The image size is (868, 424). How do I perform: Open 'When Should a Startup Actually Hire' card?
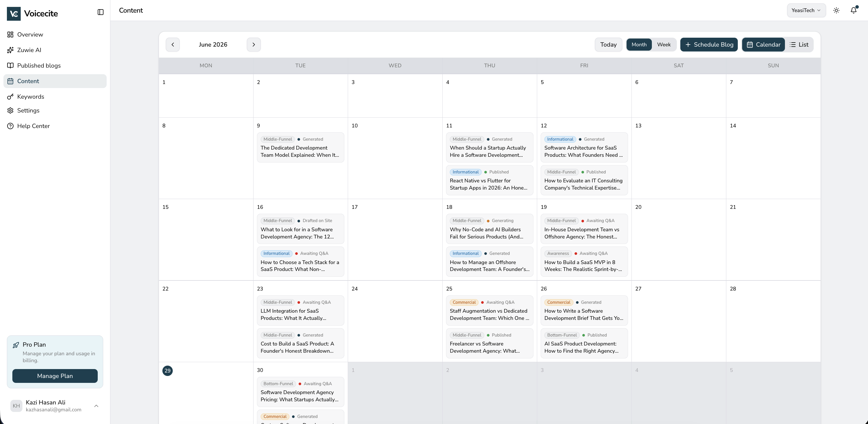tap(489, 147)
